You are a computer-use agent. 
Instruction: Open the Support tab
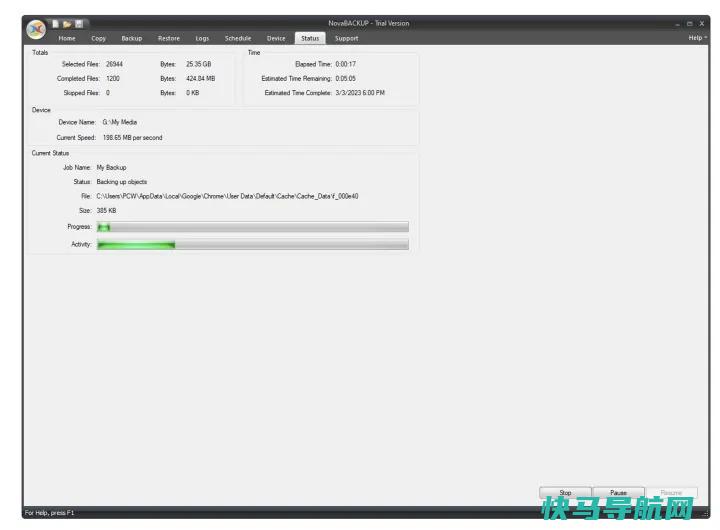346,39
